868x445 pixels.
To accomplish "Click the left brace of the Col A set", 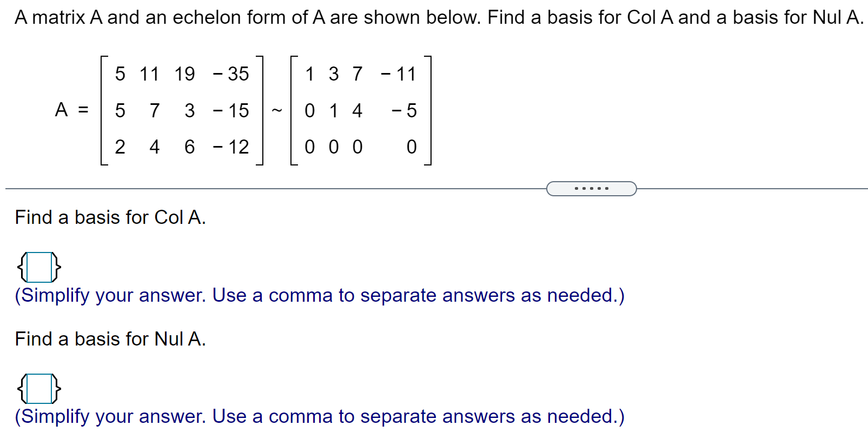I will pos(21,266).
